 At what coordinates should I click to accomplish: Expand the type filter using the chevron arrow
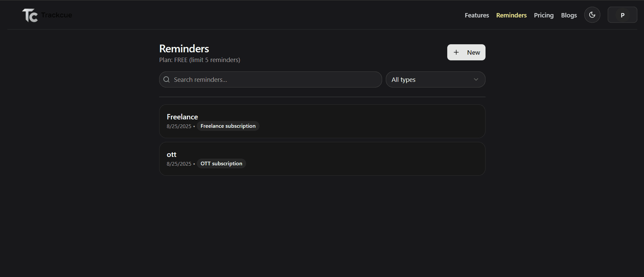tap(475, 79)
